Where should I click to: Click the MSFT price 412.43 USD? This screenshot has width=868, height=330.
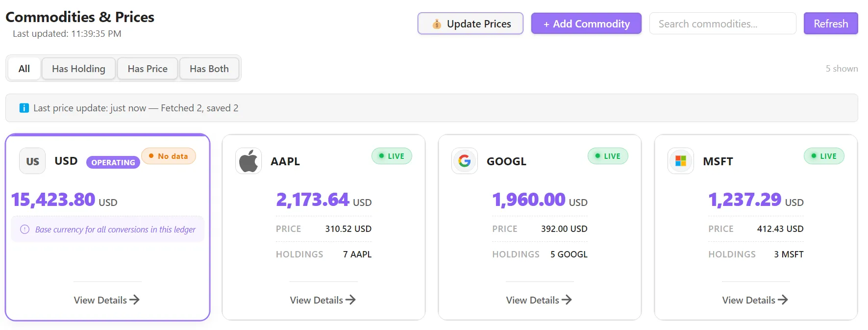click(x=780, y=229)
